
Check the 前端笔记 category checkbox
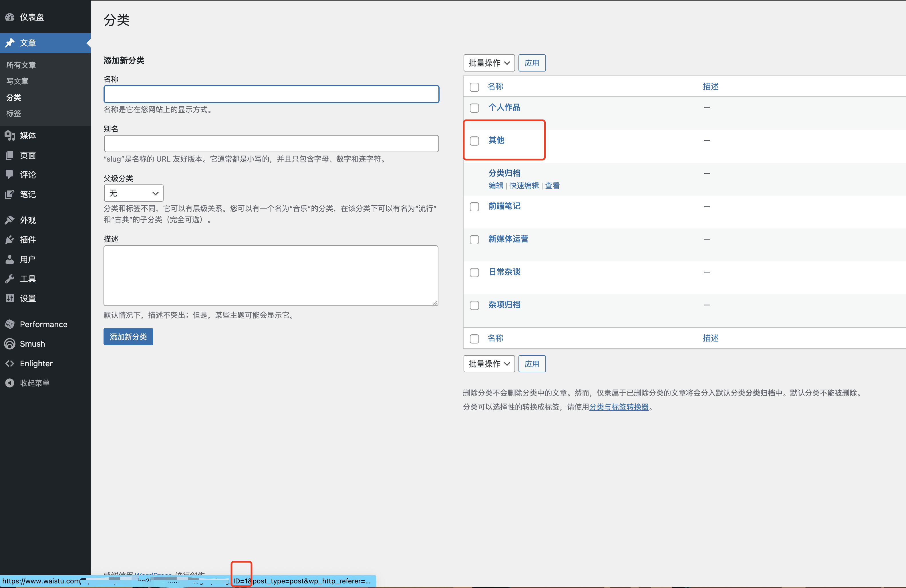tap(474, 207)
